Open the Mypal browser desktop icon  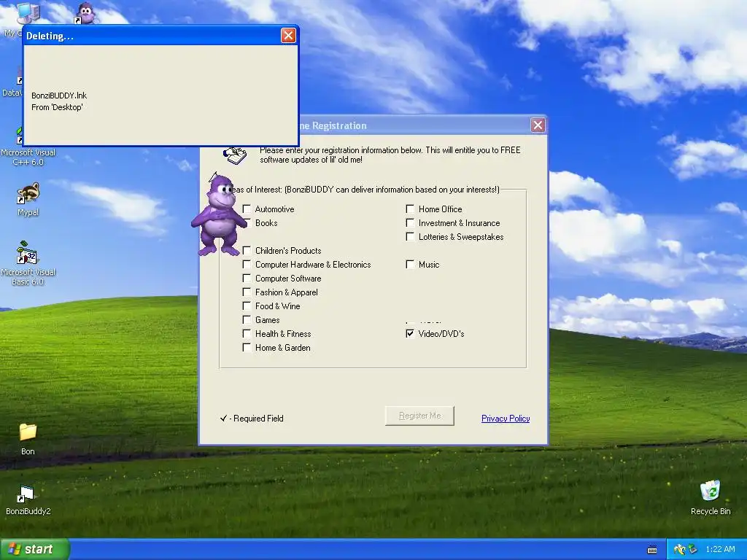(x=28, y=199)
